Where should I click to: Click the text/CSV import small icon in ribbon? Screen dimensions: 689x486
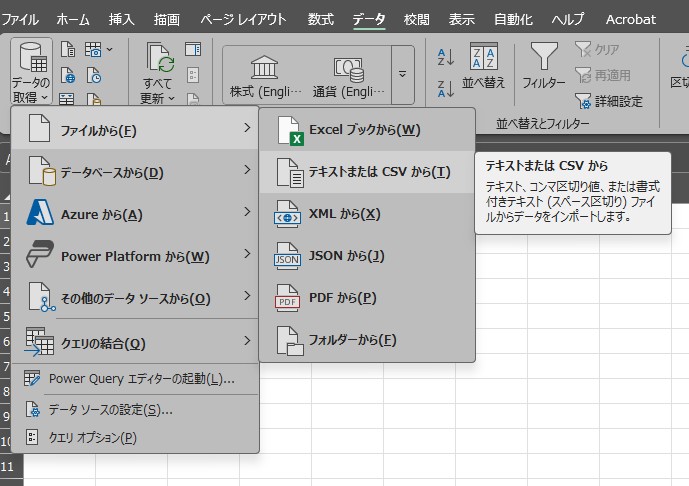click(x=68, y=49)
